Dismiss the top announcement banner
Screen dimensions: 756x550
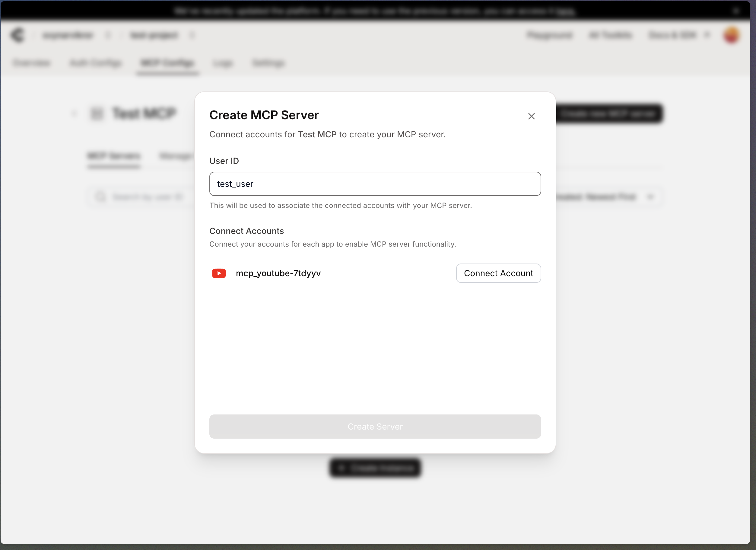pos(736,11)
